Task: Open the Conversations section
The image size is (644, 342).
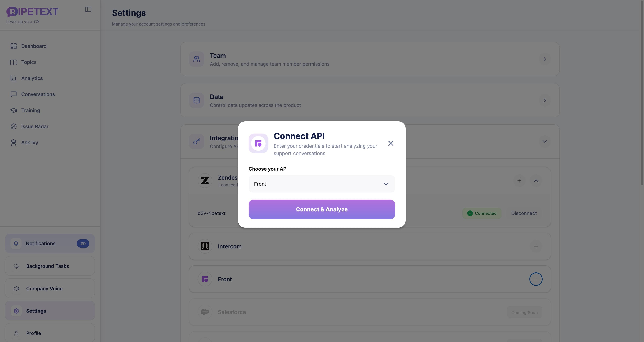Action: (38, 94)
